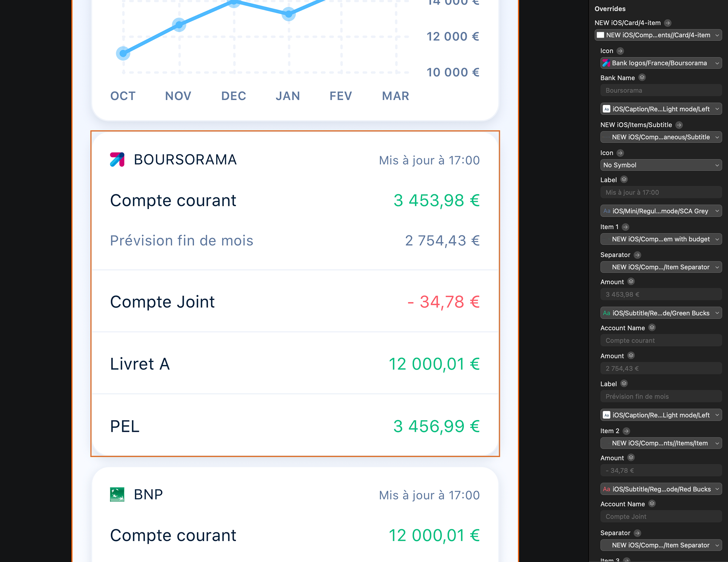Open the NEW iOS/Comp...em with budget dropdown

tap(661, 239)
